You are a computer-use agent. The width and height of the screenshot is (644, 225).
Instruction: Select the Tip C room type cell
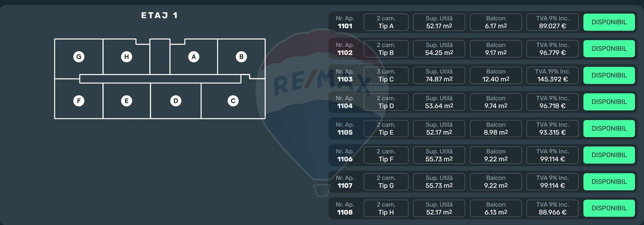pyautogui.click(x=386, y=75)
